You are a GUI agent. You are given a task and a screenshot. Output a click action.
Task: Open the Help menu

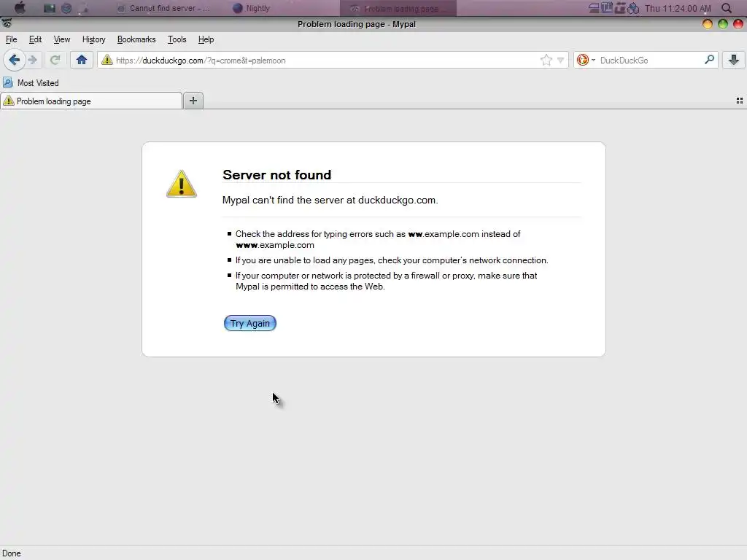pyautogui.click(x=206, y=39)
